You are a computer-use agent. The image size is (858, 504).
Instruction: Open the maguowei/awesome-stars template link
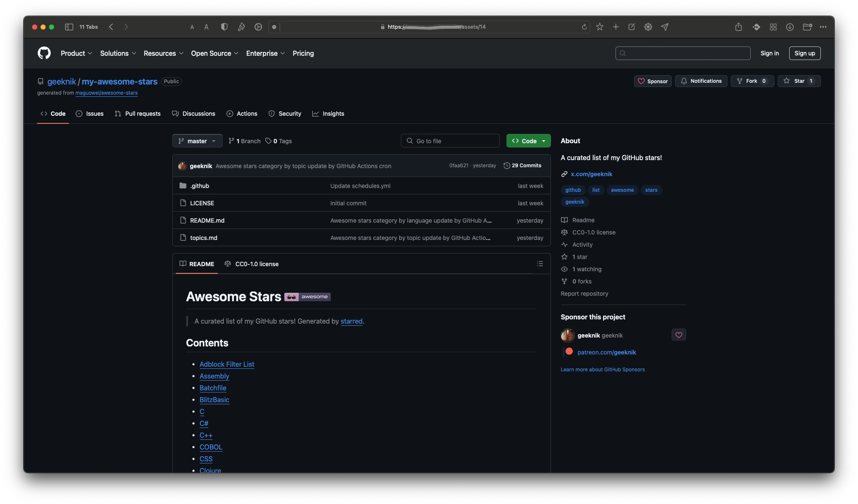pos(106,93)
